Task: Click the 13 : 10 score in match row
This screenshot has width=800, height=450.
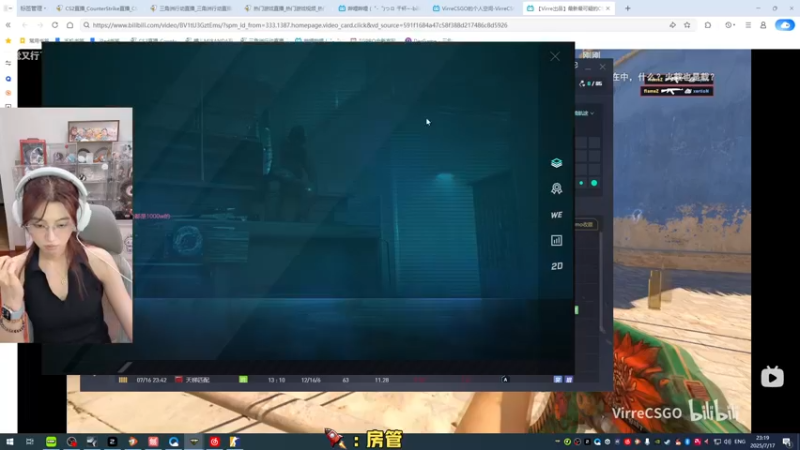Action: tap(277, 380)
